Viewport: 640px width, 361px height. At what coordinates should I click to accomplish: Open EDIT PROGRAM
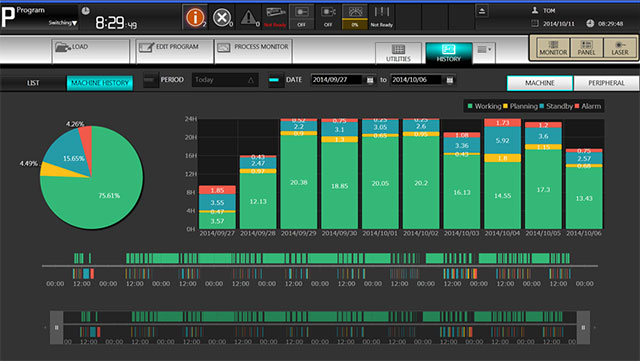(x=174, y=51)
